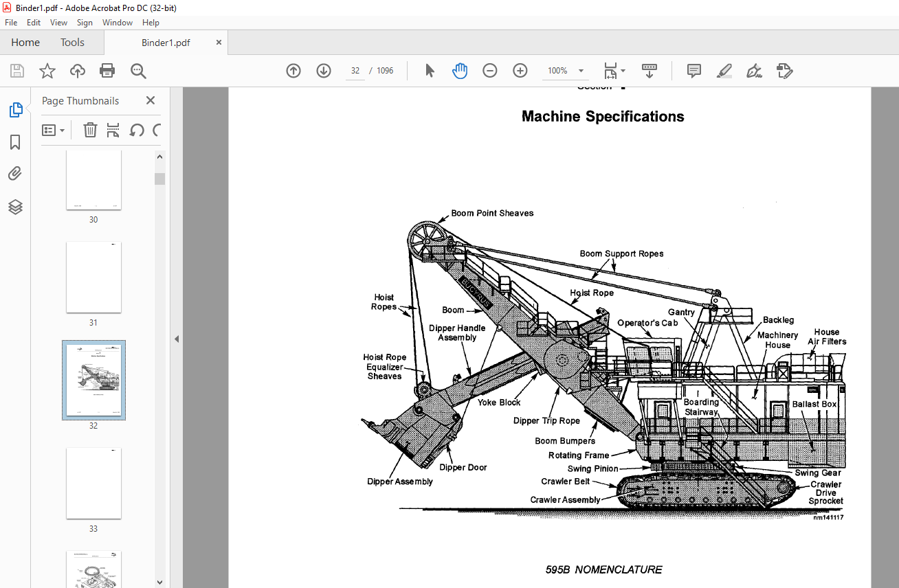Select the page 33 thumbnail
This screenshot has width=899, height=588.
(x=93, y=484)
